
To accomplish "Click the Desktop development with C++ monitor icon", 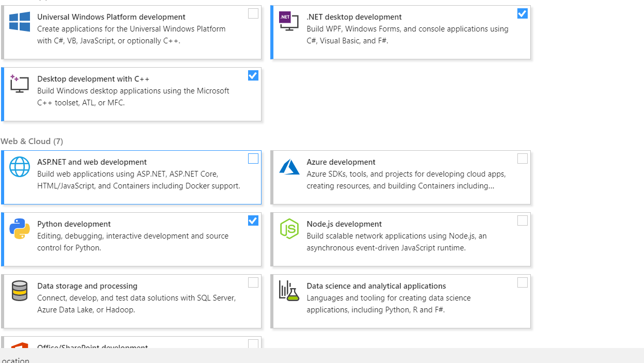I will point(20,84).
